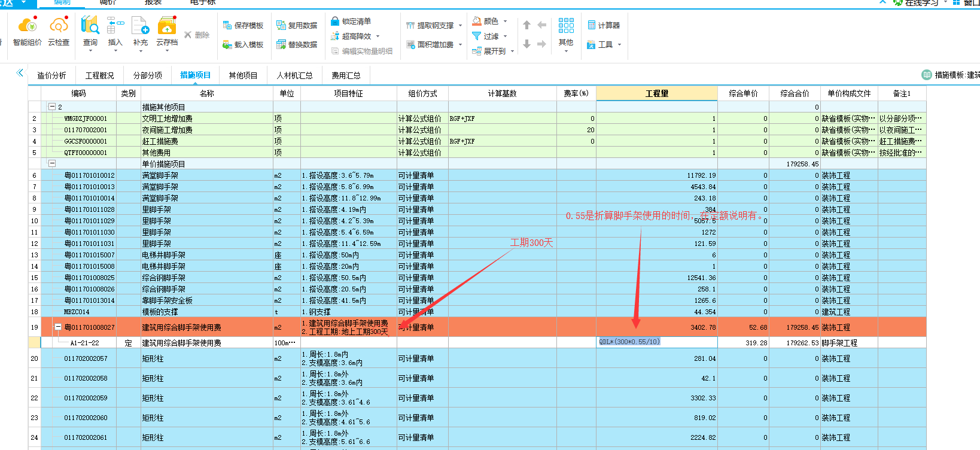Click 超高降效 toolbar item

[x=352, y=36]
